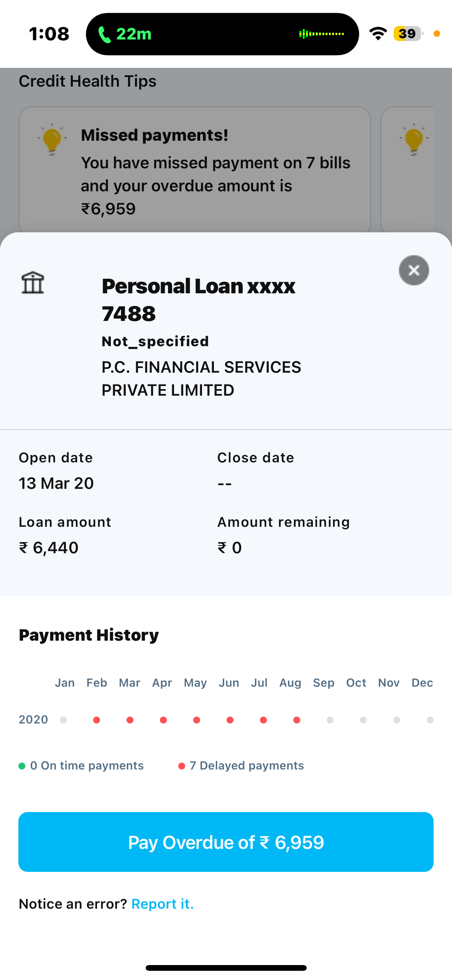The width and height of the screenshot is (452, 980).
Task: Close the Personal Loan details sheet
Action: (x=414, y=270)
